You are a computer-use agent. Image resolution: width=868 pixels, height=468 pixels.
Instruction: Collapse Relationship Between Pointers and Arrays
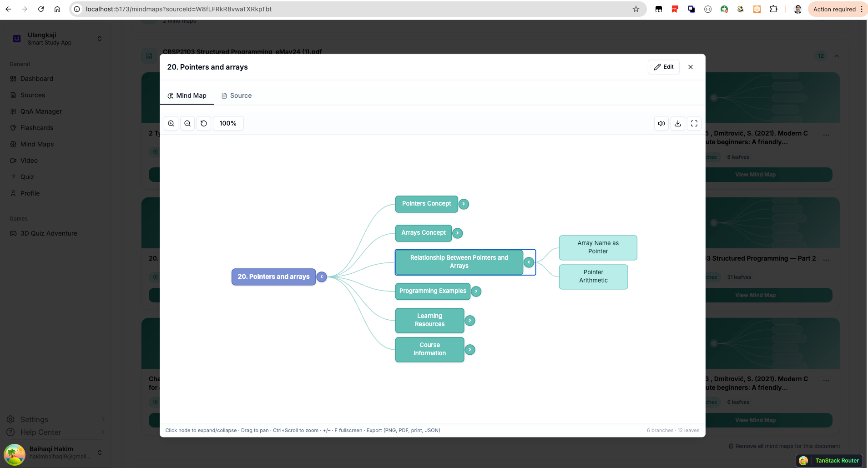[x=529, y=262]
